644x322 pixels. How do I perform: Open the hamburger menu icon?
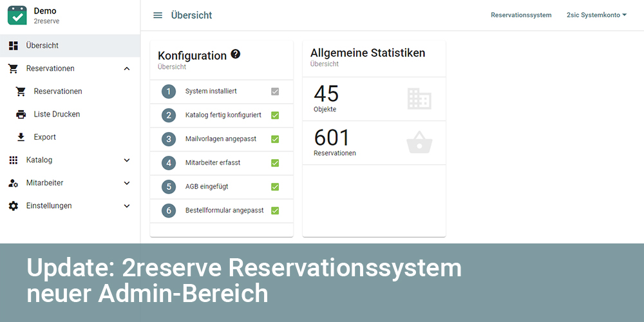pyautogui.click(x=158, y=15)
